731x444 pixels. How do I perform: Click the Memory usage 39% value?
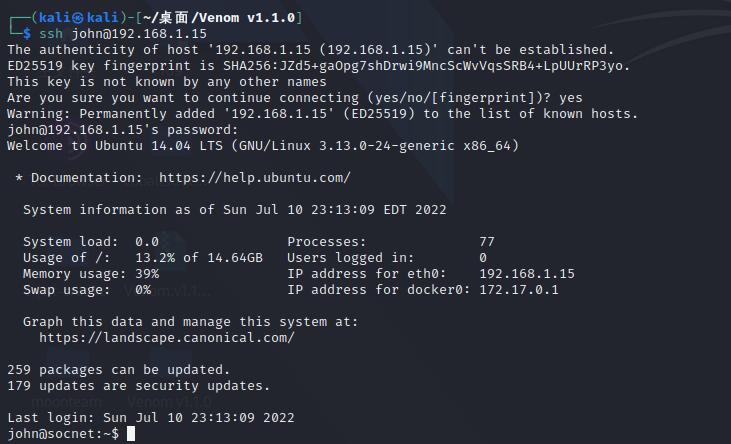pyautogui.click(x=147, y=274)
